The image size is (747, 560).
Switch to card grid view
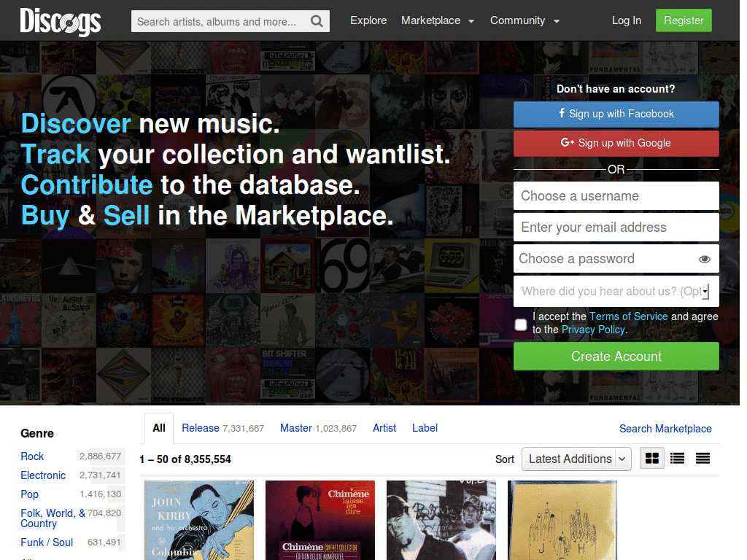[651, 459]
